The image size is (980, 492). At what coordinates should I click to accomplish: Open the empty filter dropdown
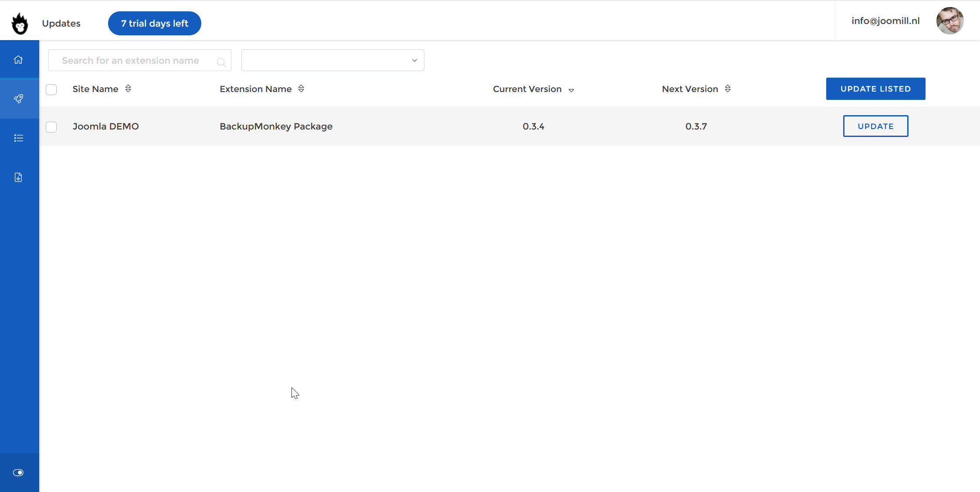[x=332, y=60]
